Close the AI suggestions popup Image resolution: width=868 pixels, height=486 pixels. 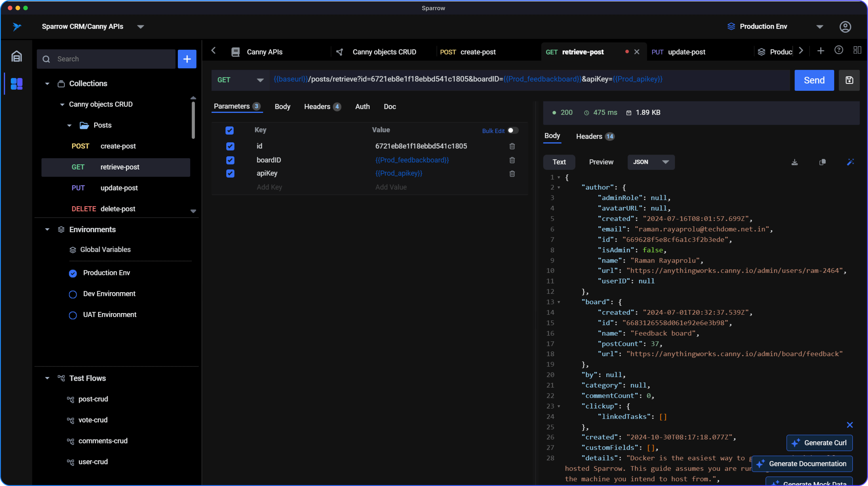coord(850,425)
